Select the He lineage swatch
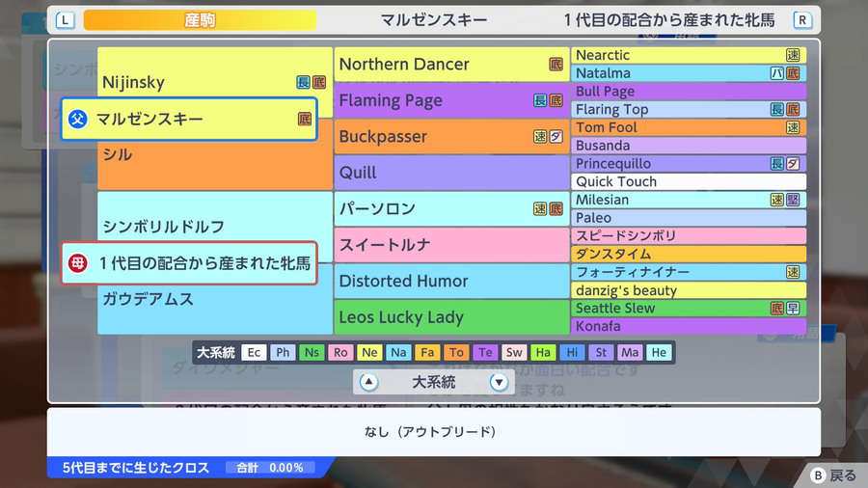868x488 pixels. [x=659, y=352]
